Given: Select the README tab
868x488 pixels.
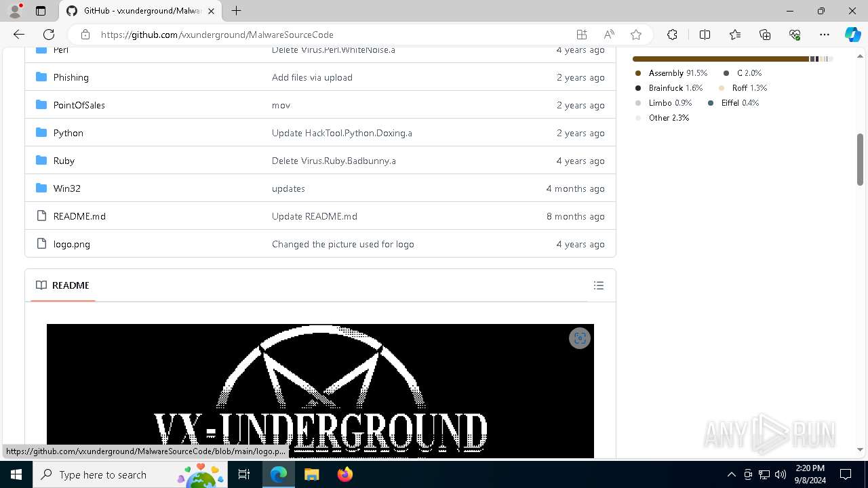Looking at the screenshot, I should 63,285.
